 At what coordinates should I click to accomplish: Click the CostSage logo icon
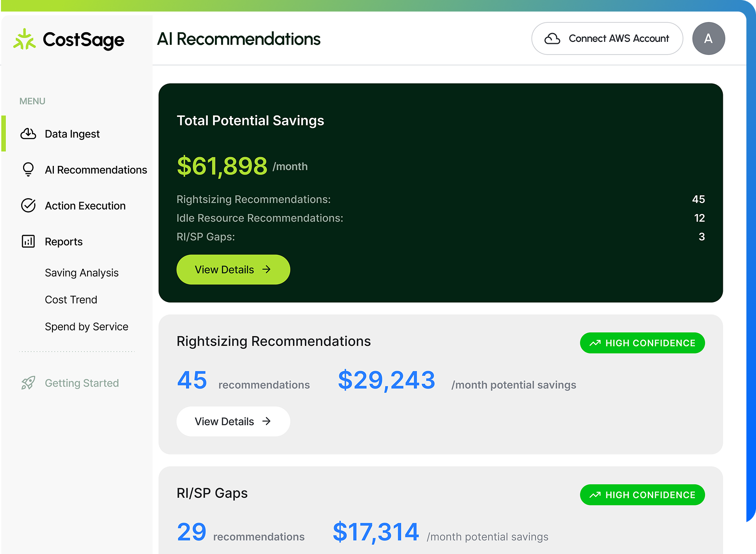(x=25, y=39)
